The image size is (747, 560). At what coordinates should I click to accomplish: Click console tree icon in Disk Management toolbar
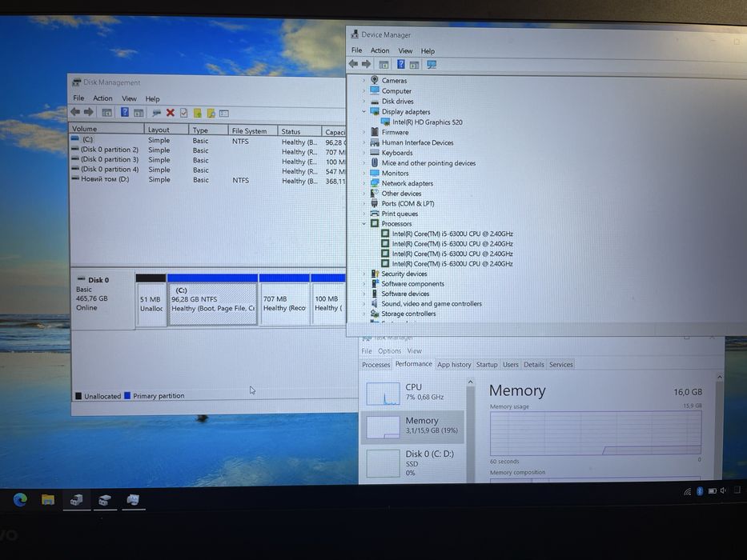(x=106, y=113)
